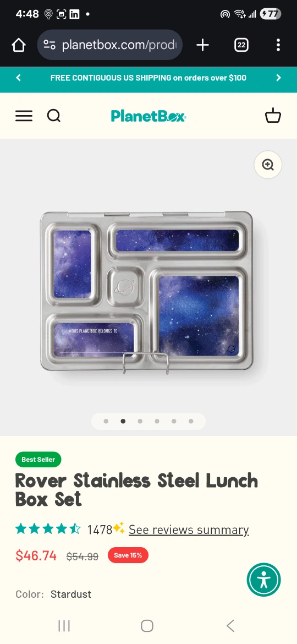Screen dimensions: 297x644
Task: Open the tab switcher showing 22 tabs
Action: tap(241, 45)
